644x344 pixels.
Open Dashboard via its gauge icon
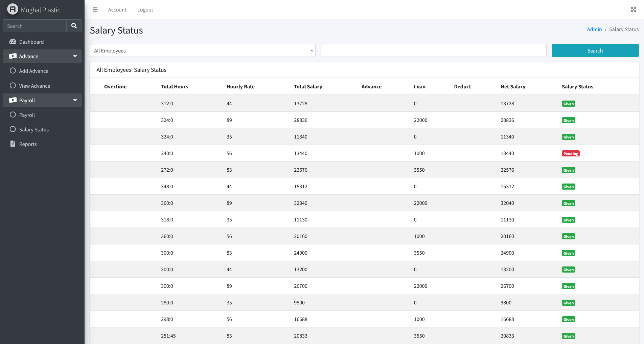tap(13, 42)
